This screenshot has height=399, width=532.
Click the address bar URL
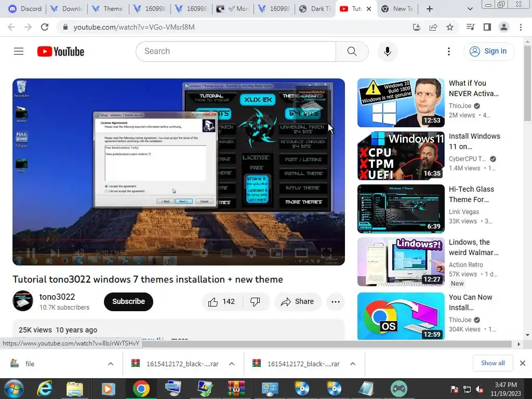click(134, 27)
